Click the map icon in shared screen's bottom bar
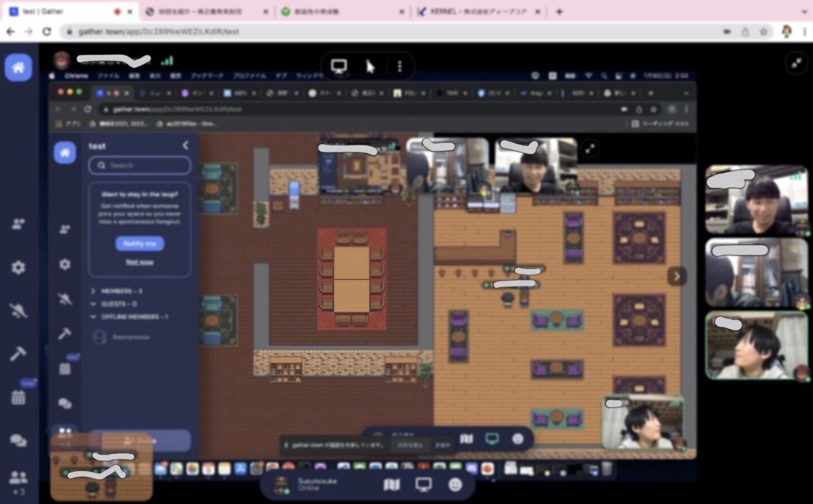This screenshot has width=813, height=504. [x=466, y=439]
